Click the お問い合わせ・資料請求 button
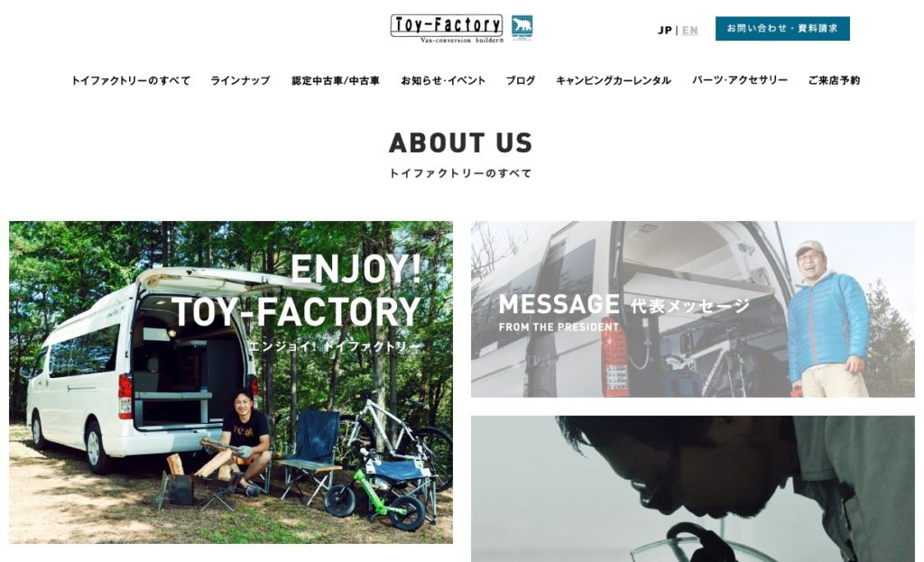Image resolution: width=924 pixels, height=562 pixels. pyautogui.click(x=782, y=28)
